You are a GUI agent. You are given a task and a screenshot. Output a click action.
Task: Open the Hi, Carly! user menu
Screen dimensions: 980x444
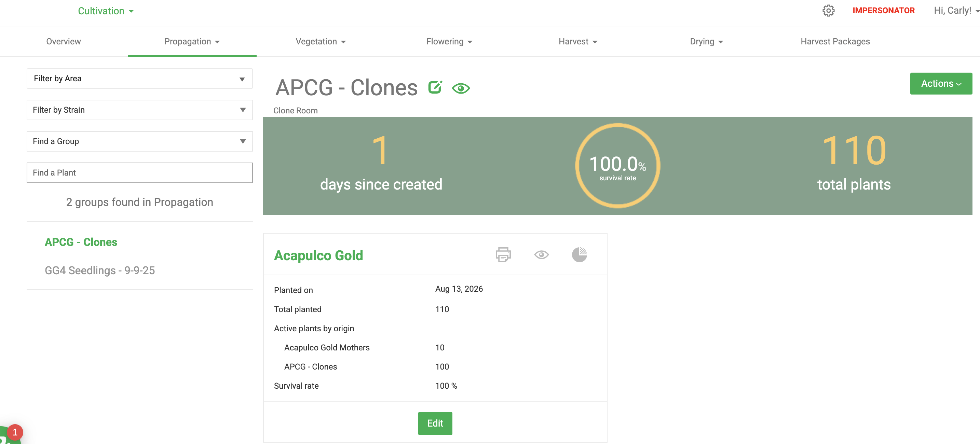pyautogui.click(x=956, y=11)
